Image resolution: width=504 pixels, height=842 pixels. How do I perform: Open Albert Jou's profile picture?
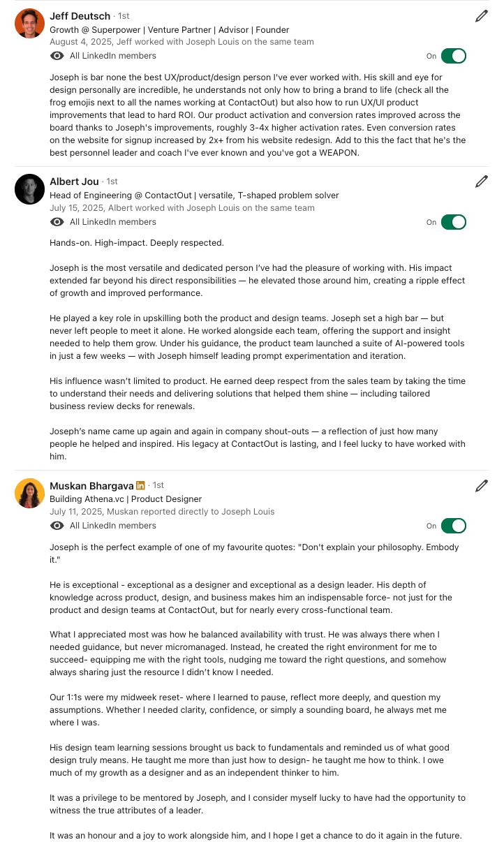29,189
